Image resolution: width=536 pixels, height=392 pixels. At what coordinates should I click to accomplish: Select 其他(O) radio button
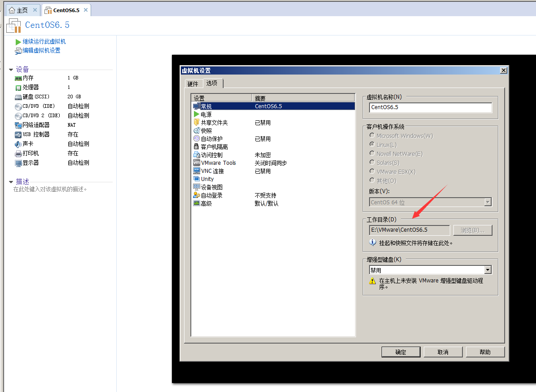[x=372, y=180]
